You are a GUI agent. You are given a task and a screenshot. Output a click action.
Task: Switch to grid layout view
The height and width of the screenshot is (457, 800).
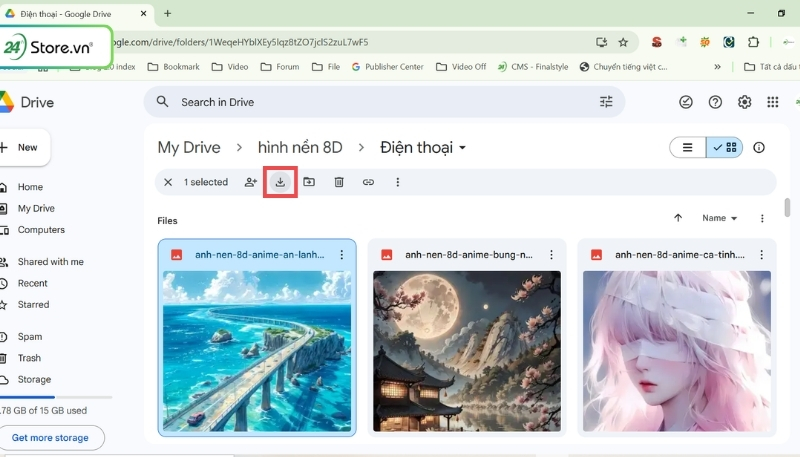(x=725, y=147)
